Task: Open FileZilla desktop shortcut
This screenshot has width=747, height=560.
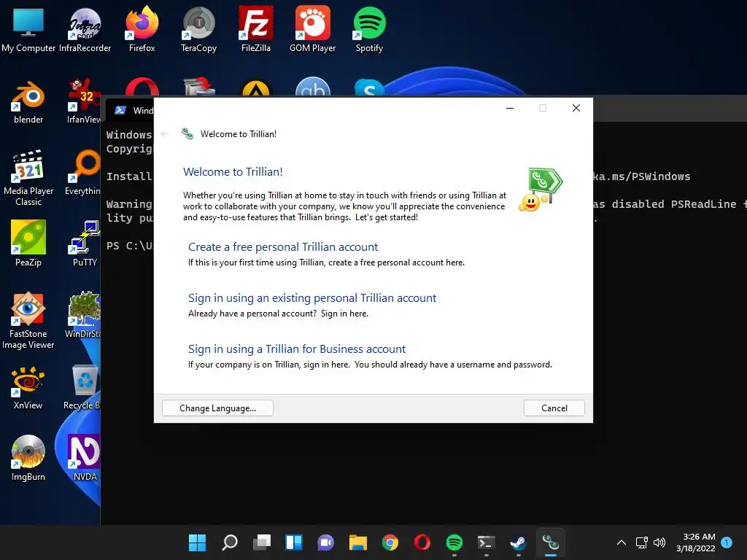Action: [x=256, y=29]
